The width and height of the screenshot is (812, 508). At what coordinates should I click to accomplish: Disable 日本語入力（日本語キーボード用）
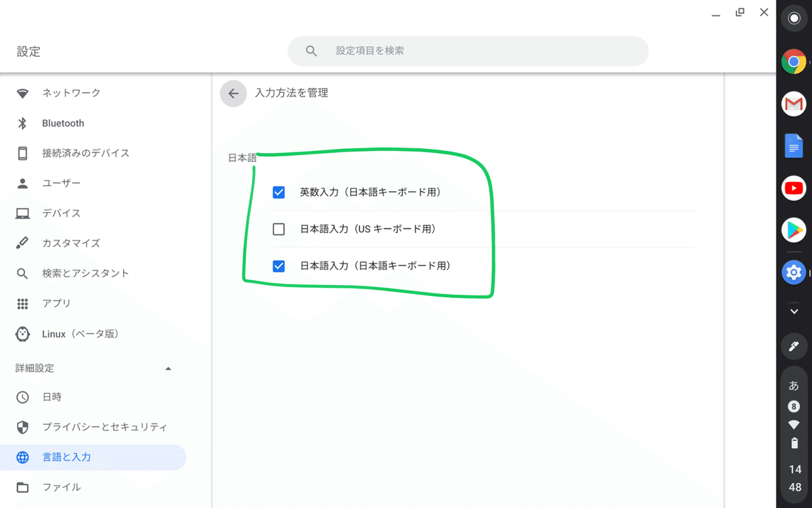point(278,266)
